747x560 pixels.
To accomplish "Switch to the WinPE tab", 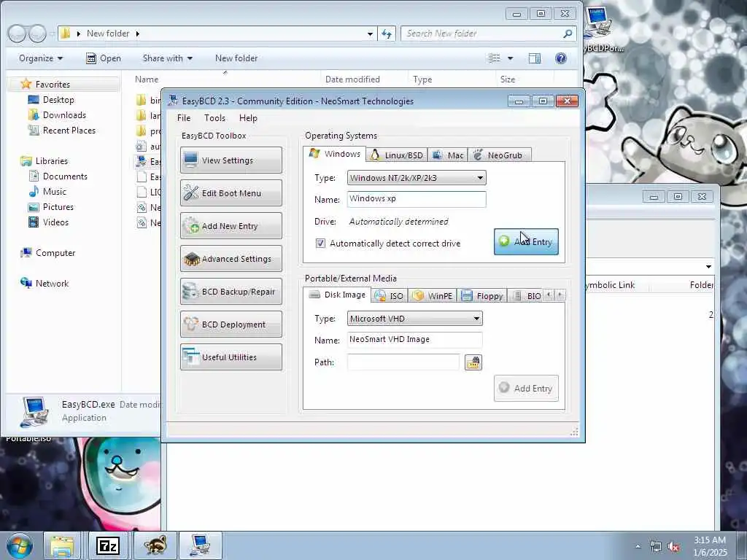I will click(432, 296).
